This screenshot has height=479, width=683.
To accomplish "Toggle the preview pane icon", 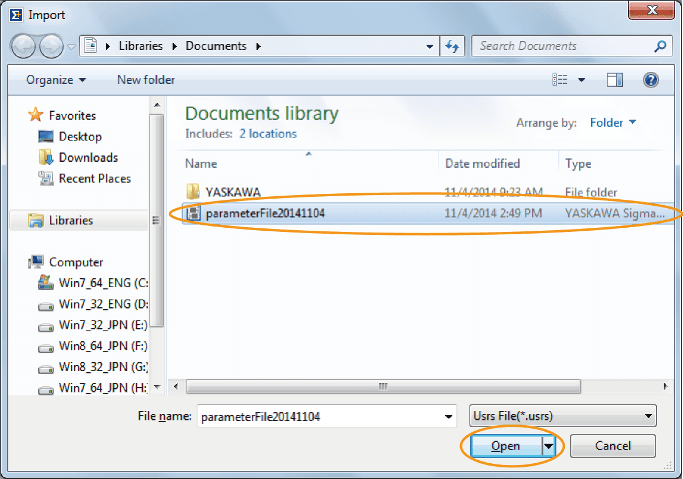I will point(615,80).
